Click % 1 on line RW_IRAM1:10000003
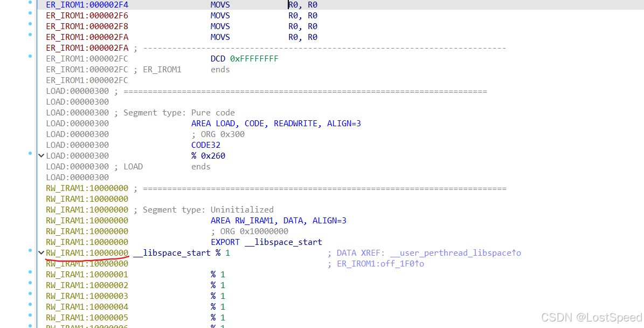The image size is (644, 328). pyautogui.click(x=218, y=296)
